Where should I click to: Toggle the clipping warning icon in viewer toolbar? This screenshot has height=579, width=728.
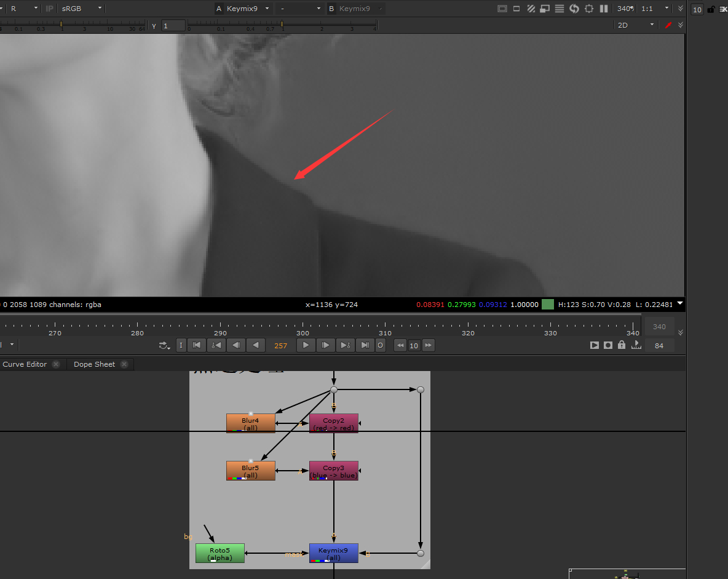pyautogui.click(x=502, y=9)
